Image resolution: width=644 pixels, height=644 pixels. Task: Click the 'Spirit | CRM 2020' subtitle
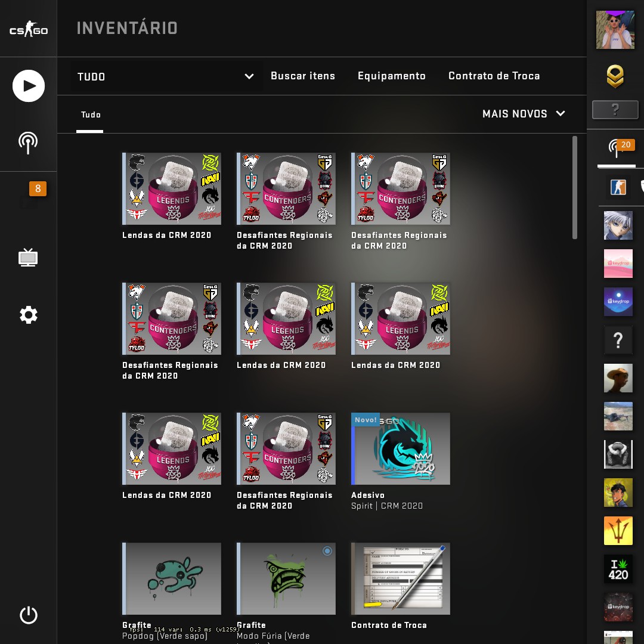(x=387, y=506)
